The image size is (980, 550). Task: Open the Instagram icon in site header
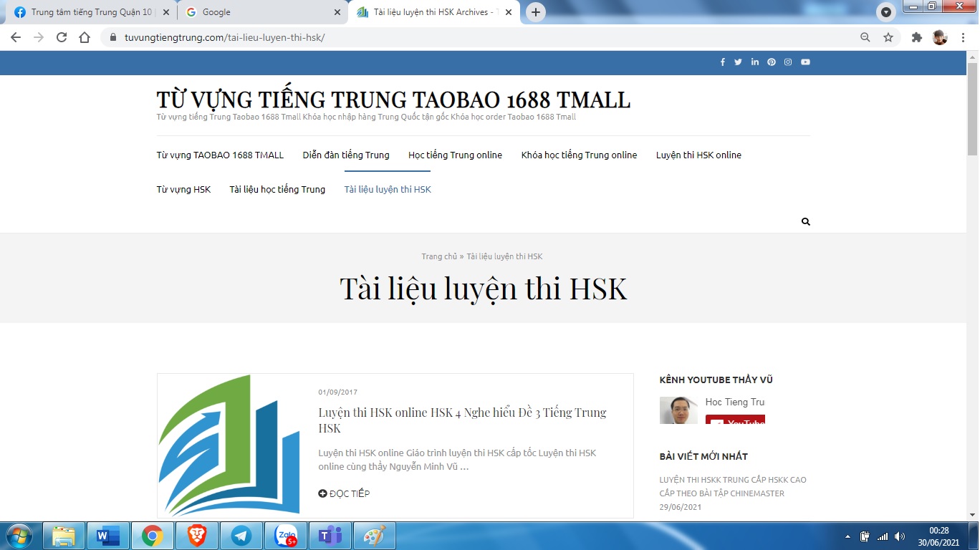point(788,62)
